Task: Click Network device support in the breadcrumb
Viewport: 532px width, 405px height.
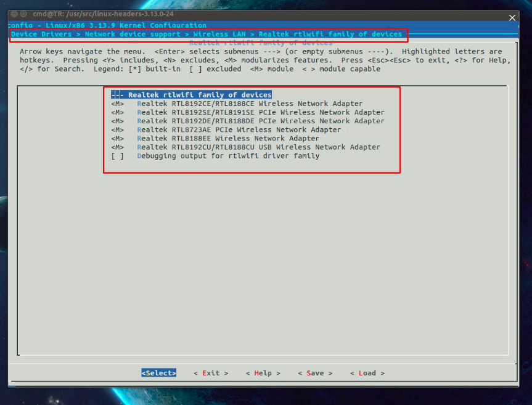Action: point(133,34)
